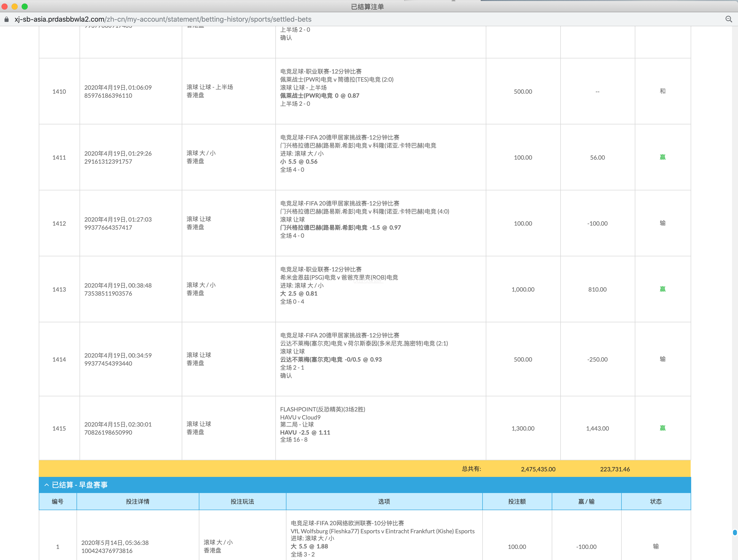
Task: Click the 赢 / 输 column header
Action: (x=586, y=501)
